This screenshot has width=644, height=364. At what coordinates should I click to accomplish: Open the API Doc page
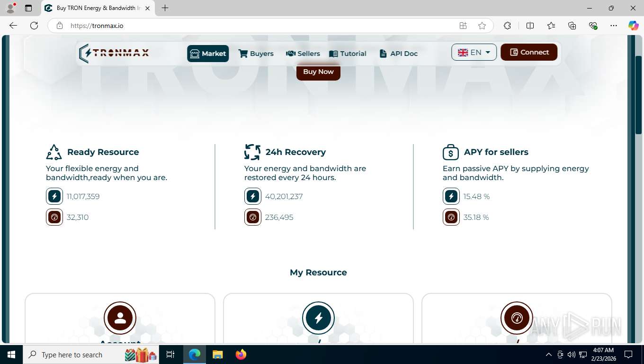(x=398, y=54)
